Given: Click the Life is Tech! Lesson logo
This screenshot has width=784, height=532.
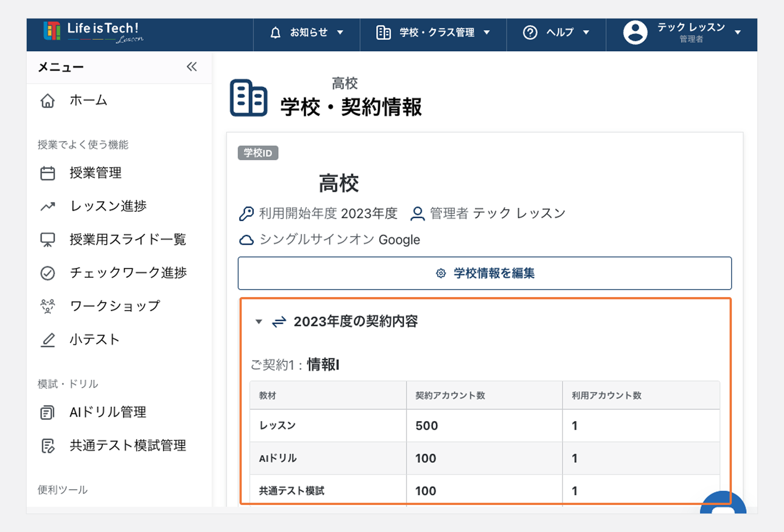Looking at the screenshot, I should [93, 32].
